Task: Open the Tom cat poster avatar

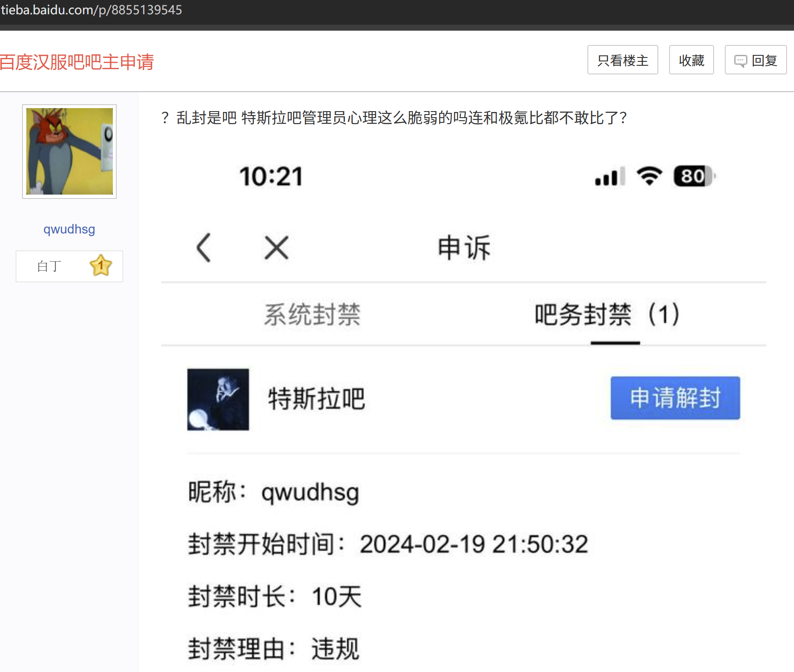Action: 70,151
